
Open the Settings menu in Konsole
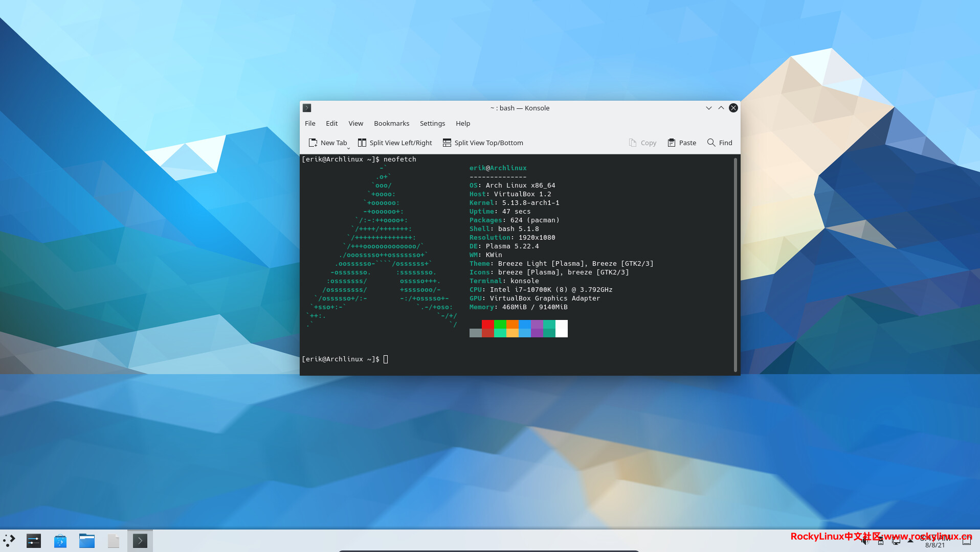tap(432, 123)
